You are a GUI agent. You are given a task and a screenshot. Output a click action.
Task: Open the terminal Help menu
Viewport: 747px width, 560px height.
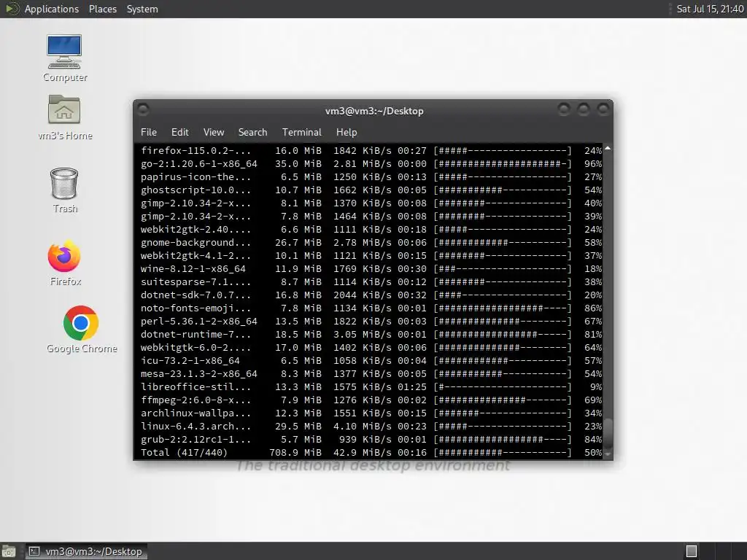pos(347,132)
